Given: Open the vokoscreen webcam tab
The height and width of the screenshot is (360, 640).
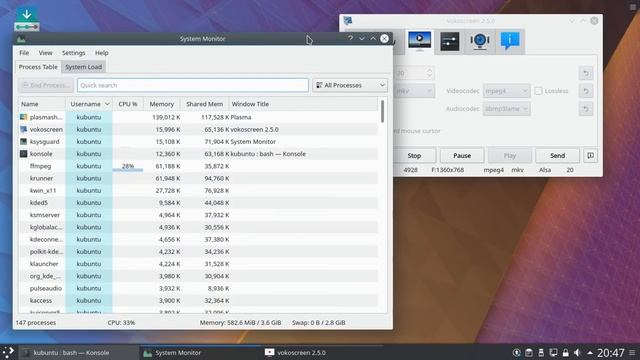Looking at the screenshot, I should (x=480, y=41).
